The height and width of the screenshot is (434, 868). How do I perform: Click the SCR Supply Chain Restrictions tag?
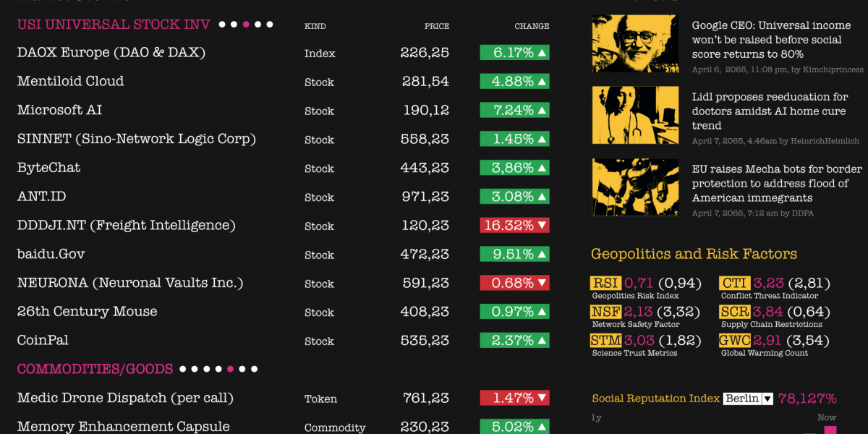click(x=734, y=312)
